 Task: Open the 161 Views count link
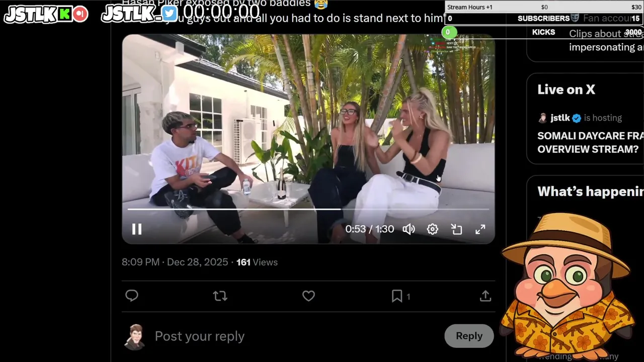(257, 262)
